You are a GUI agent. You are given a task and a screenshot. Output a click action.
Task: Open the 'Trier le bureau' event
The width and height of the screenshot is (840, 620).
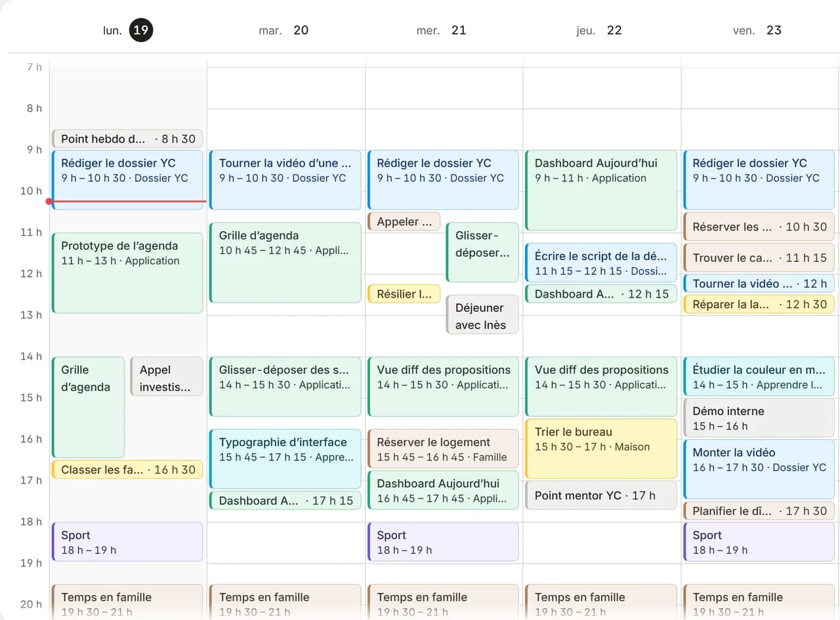pos(601,449)
